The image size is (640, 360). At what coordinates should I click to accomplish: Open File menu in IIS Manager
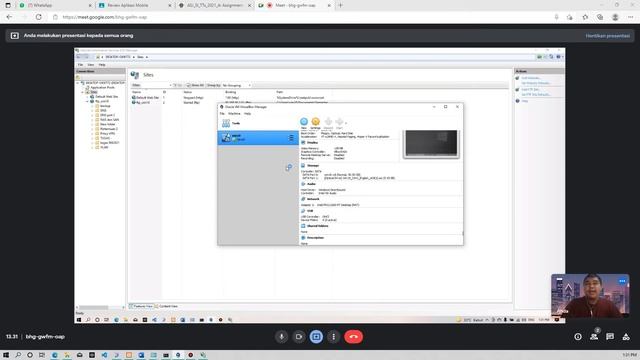[80, 65]
